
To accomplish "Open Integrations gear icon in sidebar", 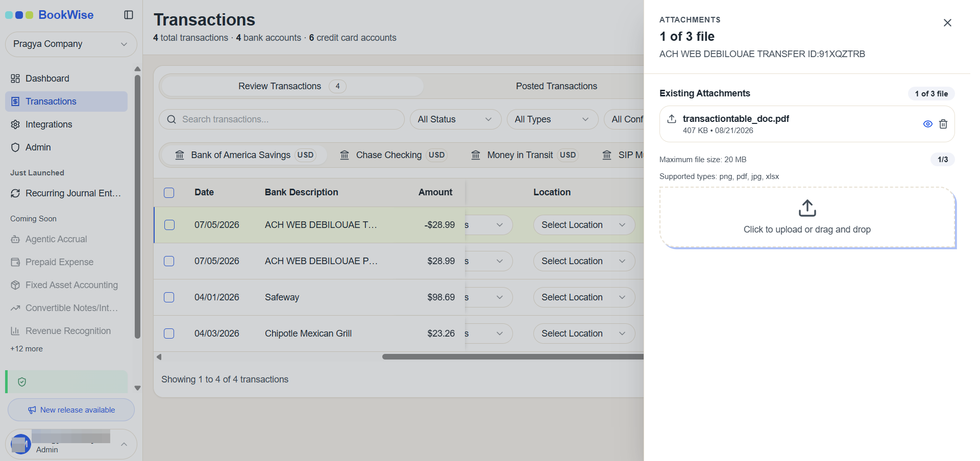I will point(15,124).
